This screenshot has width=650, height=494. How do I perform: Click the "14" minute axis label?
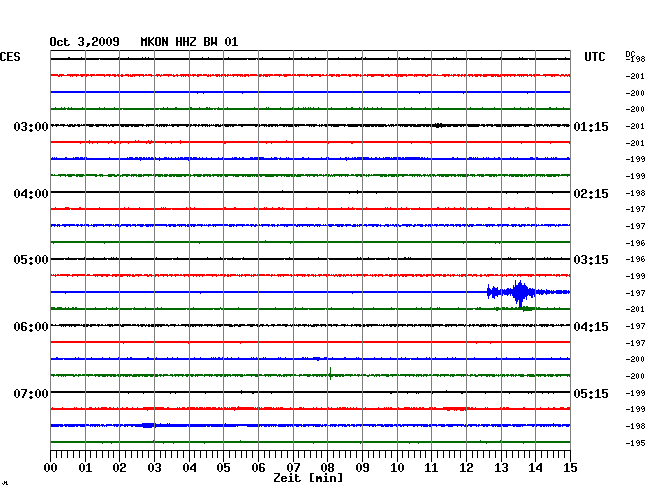click(x=535, y=468)
